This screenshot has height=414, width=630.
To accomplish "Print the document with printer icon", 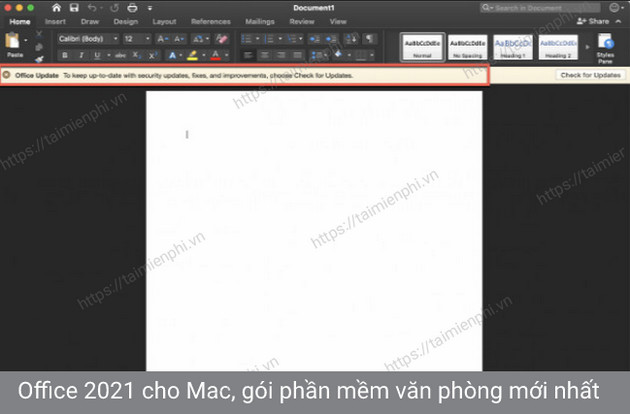I will point(132,8).
